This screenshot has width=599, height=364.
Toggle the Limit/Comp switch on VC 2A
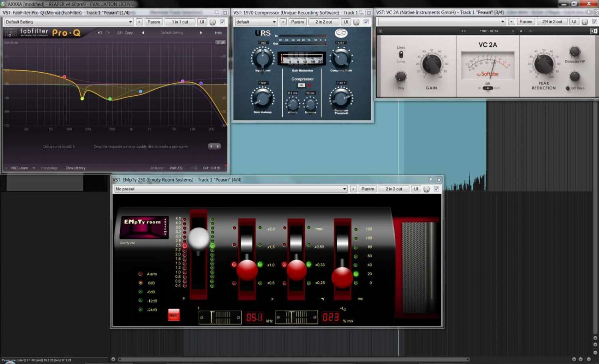pos(401,55)
